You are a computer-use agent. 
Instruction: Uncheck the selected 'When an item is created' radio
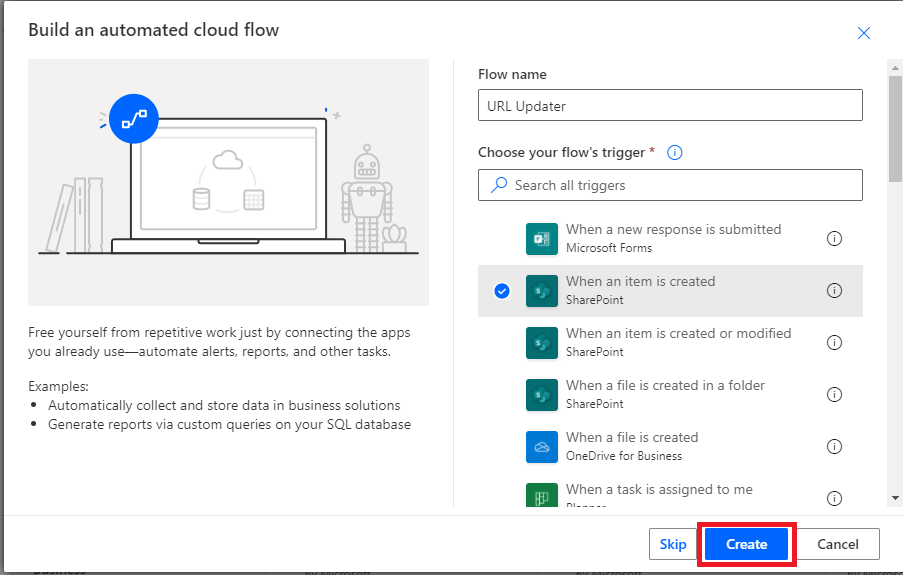(x=502, y=291)
